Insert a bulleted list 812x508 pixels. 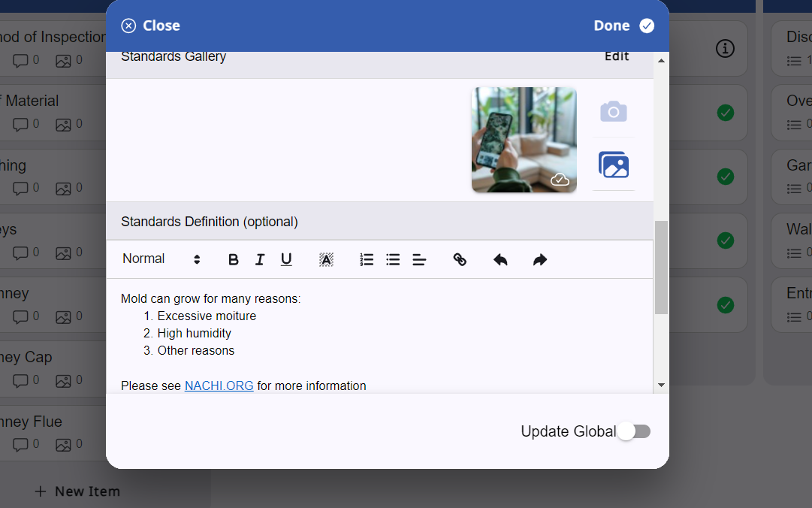pyautogui.click(x=393, y=259)
